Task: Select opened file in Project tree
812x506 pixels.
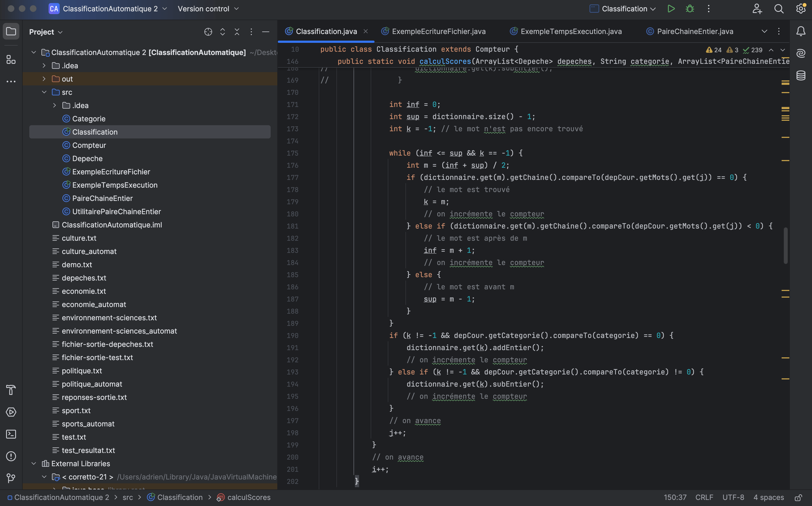Action: click(x=208, y=32)
